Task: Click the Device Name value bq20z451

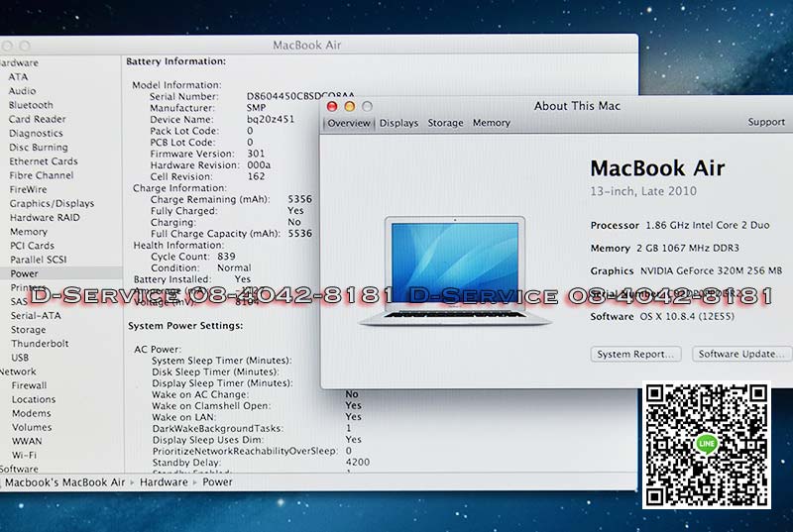Action: click(x=270, y=120)
